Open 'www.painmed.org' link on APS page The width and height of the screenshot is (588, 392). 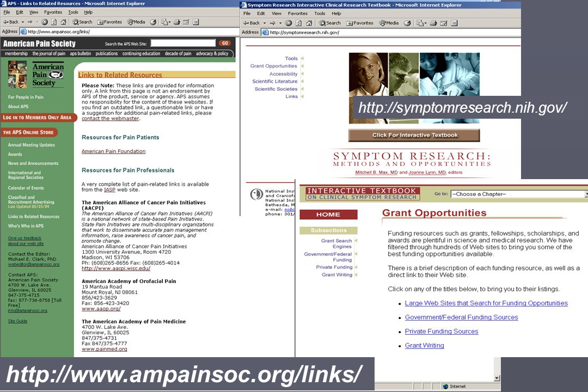point(104,349)
